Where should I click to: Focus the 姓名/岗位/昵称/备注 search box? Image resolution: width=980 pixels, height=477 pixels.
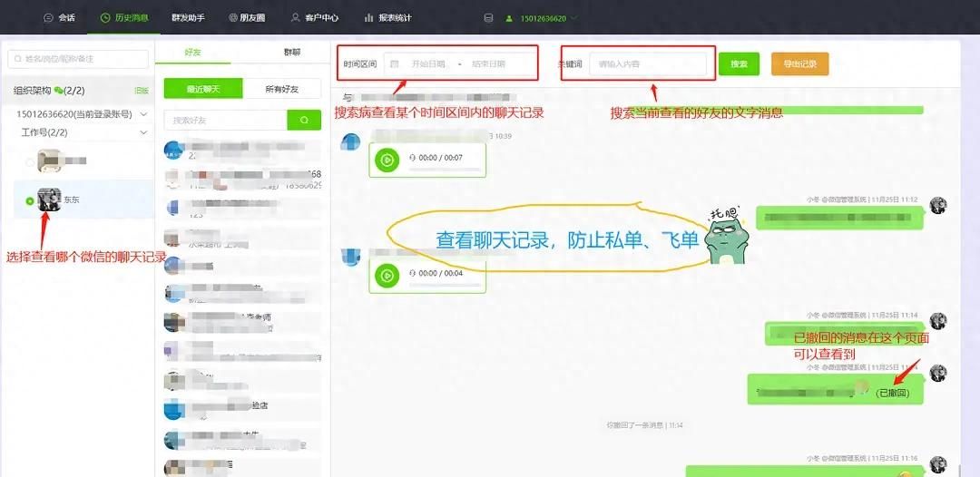(x=78, y=59)
